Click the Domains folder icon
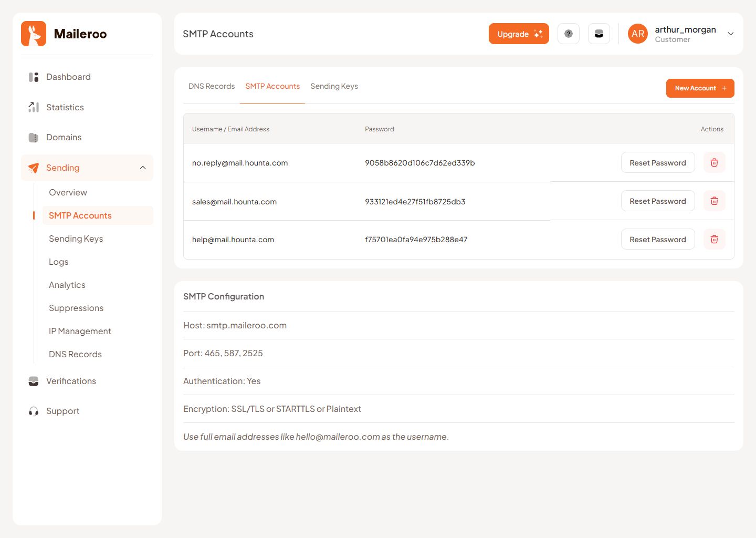Screen dimensions: 756x538 point(33,137)
